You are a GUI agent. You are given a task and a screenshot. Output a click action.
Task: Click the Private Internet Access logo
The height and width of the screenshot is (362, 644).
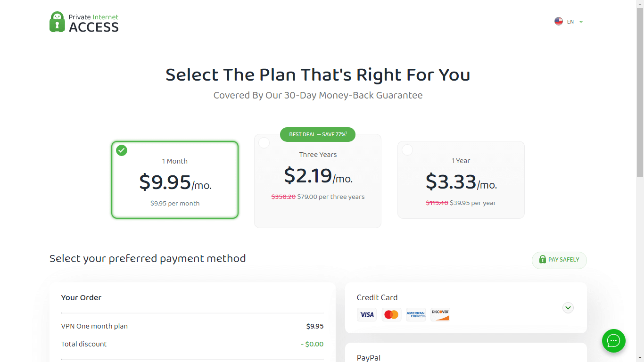[x=84, y=22]
